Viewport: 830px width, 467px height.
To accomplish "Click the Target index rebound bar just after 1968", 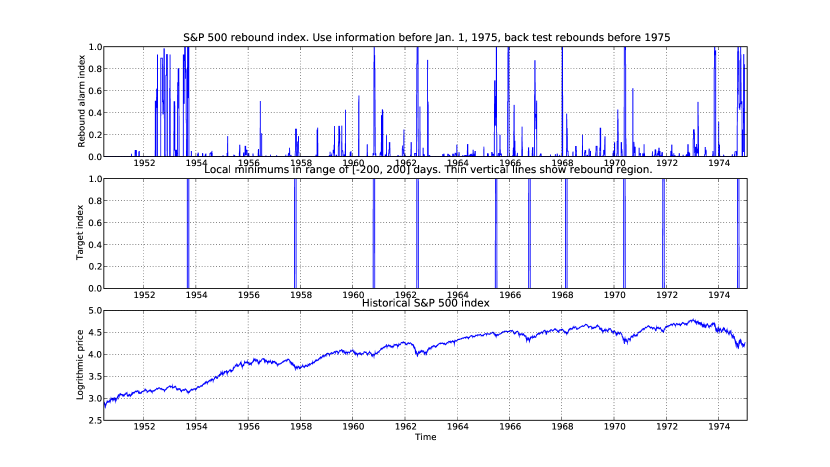I will tap(566, 234).
